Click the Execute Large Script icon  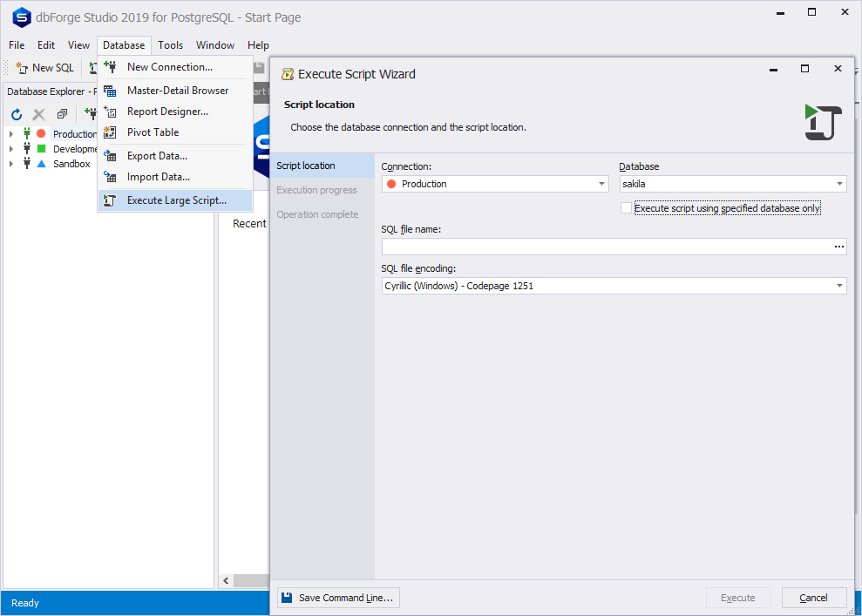coord(110,200)
